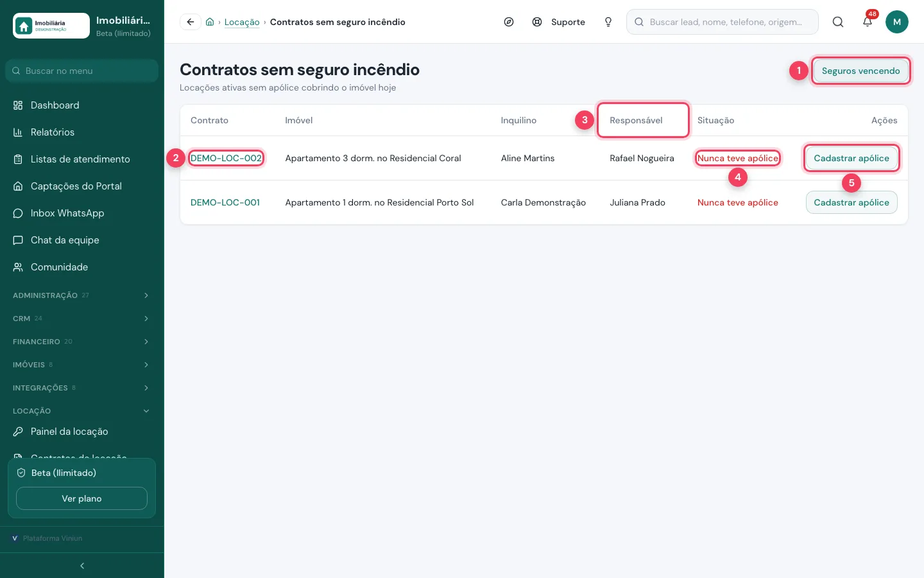Click the Plataforma Viniun footer text
Image resolution: width=924 pixels, height=578 pixels.
point(53,538)
